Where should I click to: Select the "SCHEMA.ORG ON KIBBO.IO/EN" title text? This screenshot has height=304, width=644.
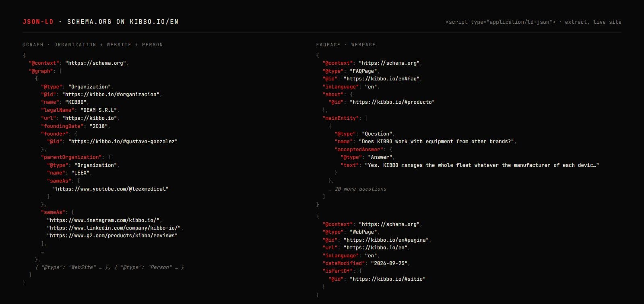pyautogui.click(x=123, y=22)
